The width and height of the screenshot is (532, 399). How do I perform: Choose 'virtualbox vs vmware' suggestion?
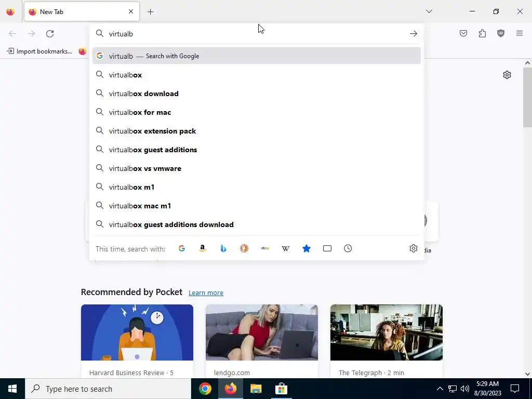point(257,168)
